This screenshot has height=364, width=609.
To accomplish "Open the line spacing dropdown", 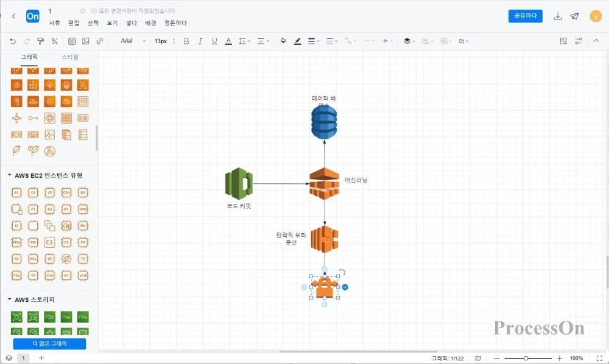I will click(x=244, y=41).
